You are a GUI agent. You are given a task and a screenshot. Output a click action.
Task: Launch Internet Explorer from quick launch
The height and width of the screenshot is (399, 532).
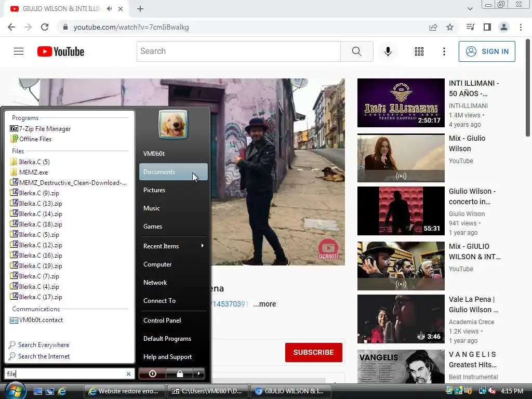(x=62, y=391)
